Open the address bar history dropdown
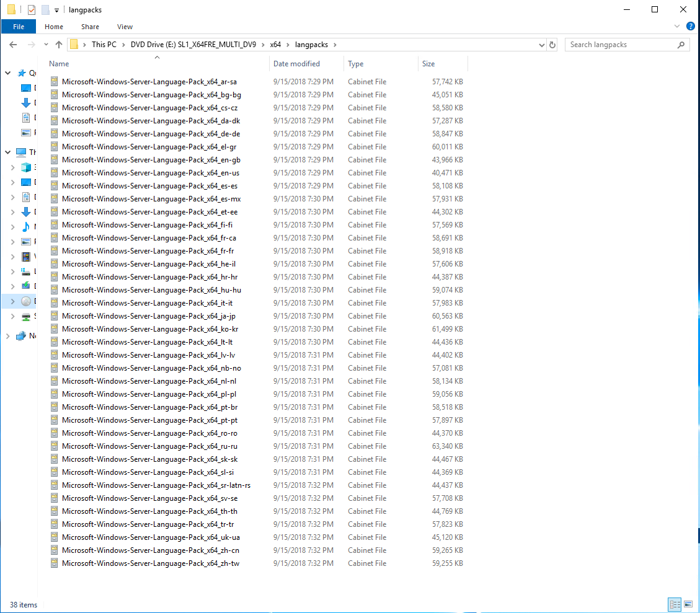This screenshot has height=613, width=700. coord(541,45)
